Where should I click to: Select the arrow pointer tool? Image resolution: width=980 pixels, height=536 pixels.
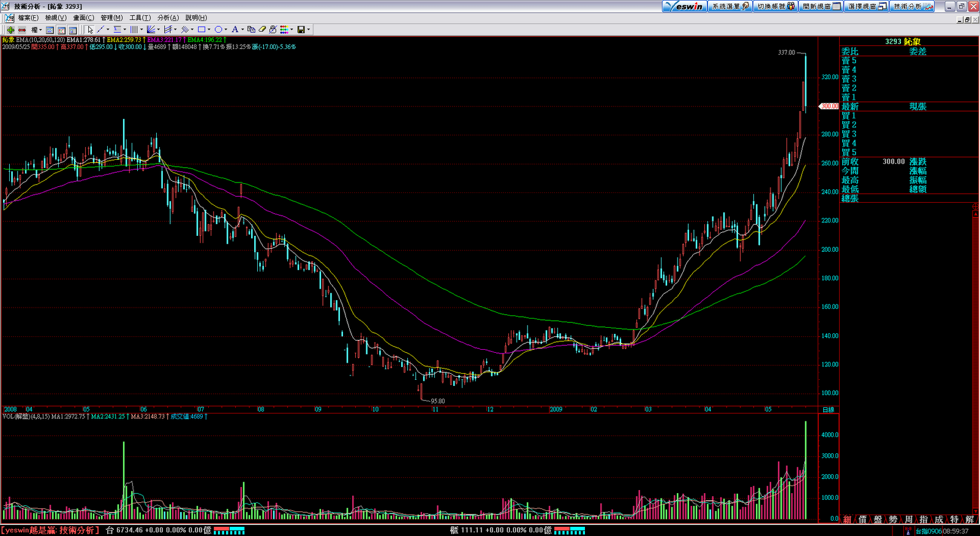click(91, 29)
